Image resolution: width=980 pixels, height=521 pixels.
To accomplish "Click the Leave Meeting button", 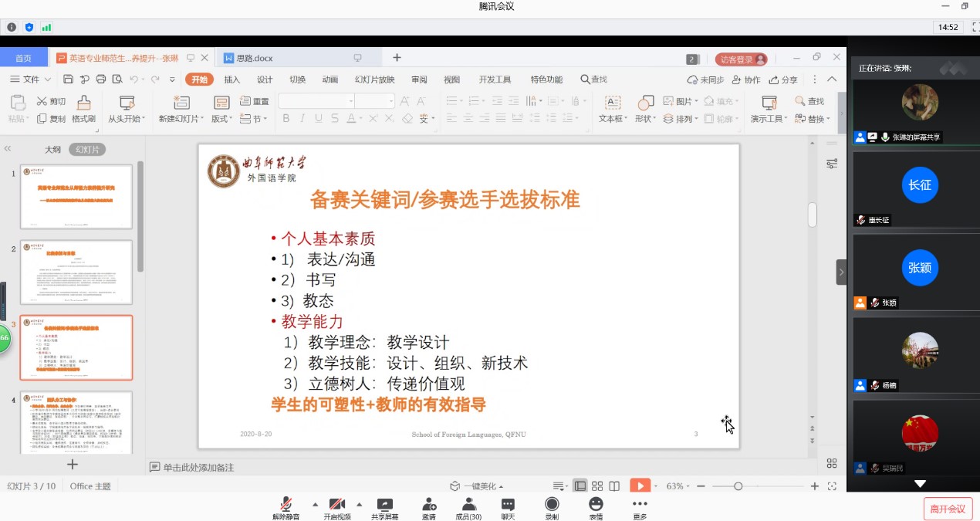I will click(947, 509).
